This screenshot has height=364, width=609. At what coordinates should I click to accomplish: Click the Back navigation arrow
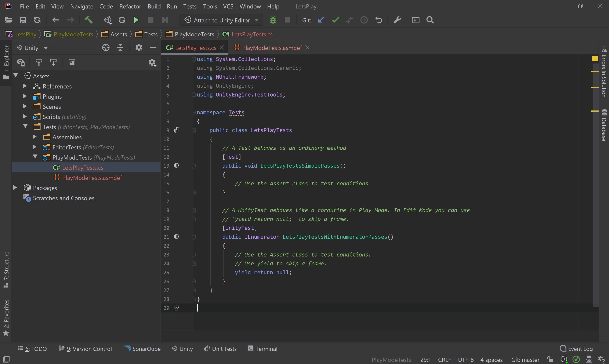click(x=56, y=20)
